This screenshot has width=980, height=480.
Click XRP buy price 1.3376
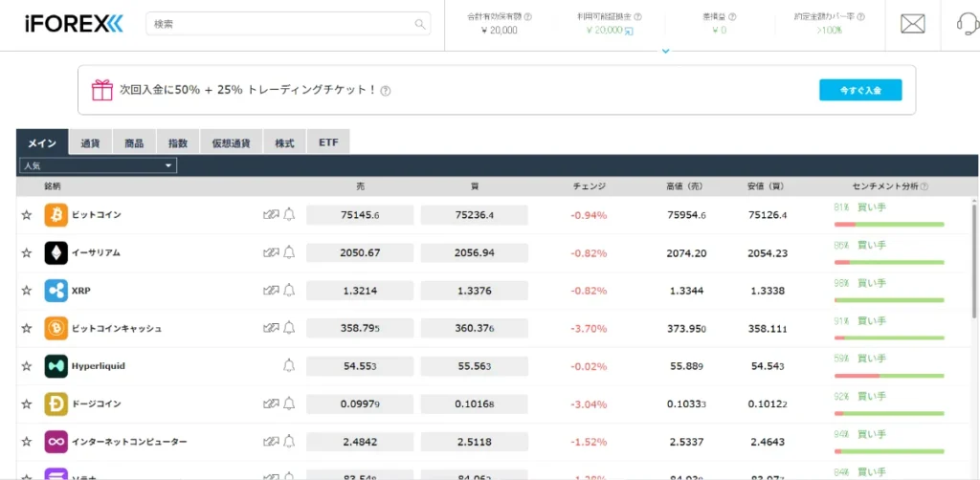pos(475,291)
